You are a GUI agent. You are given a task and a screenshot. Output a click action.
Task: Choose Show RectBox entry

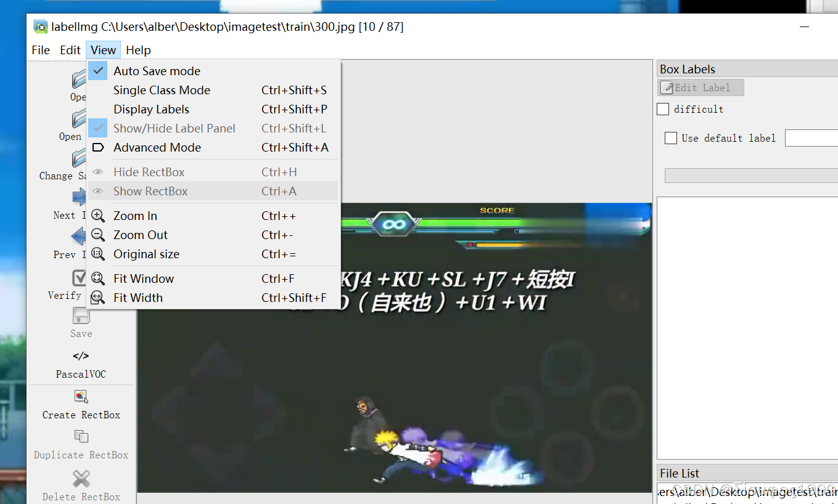(213, 191)
